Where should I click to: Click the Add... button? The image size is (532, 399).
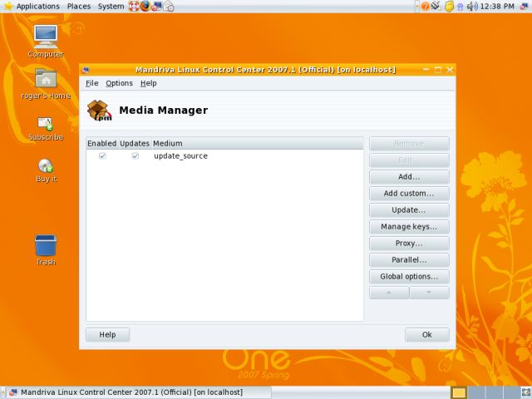pyautogui.click(x=409, y=177)
